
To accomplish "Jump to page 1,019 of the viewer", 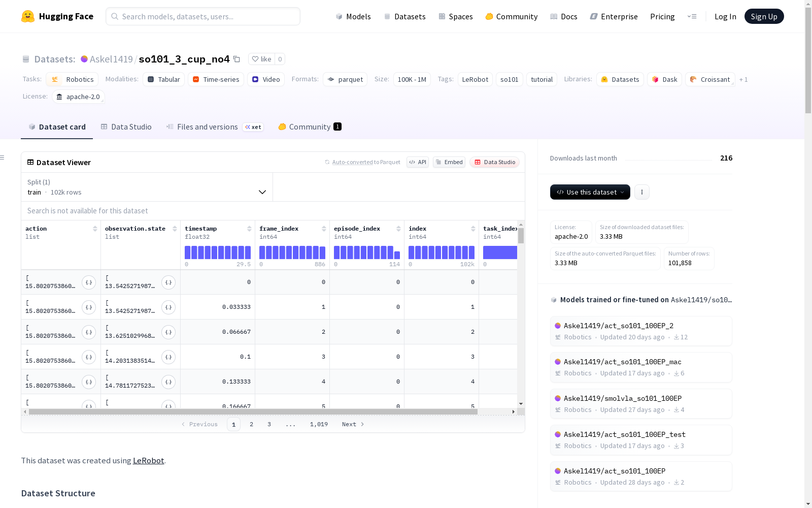I will click(x=319, y=424).
